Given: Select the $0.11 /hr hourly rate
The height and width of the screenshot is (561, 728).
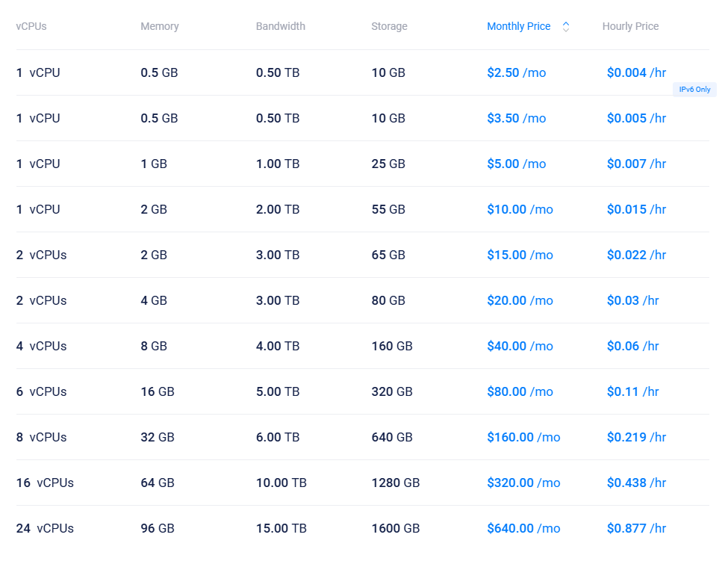Looking at the screenshot, I should pos(632,392).
